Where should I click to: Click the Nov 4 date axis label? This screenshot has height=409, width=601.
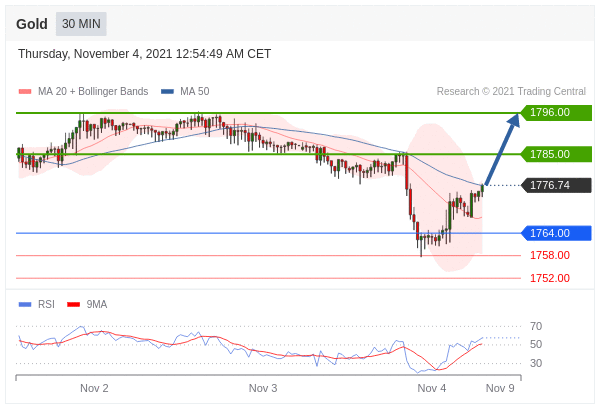[x=432, y=388]
